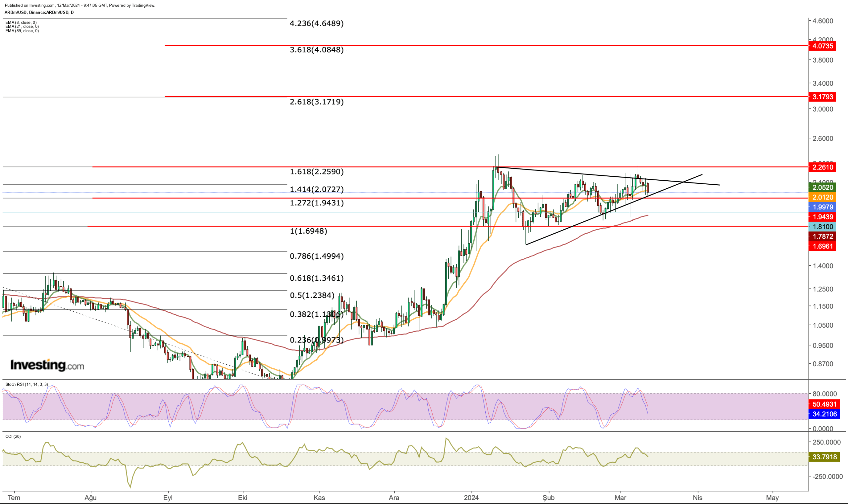Click the 0.8700 price axis value
The image size is (848, 504).
click(x=823, y=364)
